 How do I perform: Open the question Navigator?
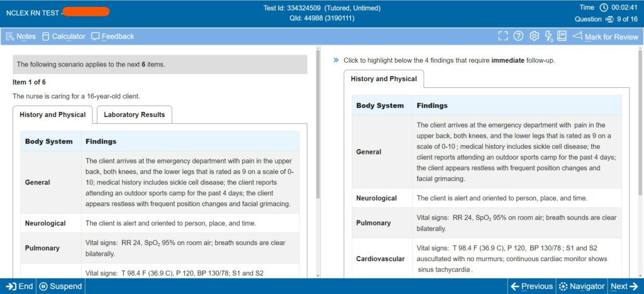click(582, 286)
